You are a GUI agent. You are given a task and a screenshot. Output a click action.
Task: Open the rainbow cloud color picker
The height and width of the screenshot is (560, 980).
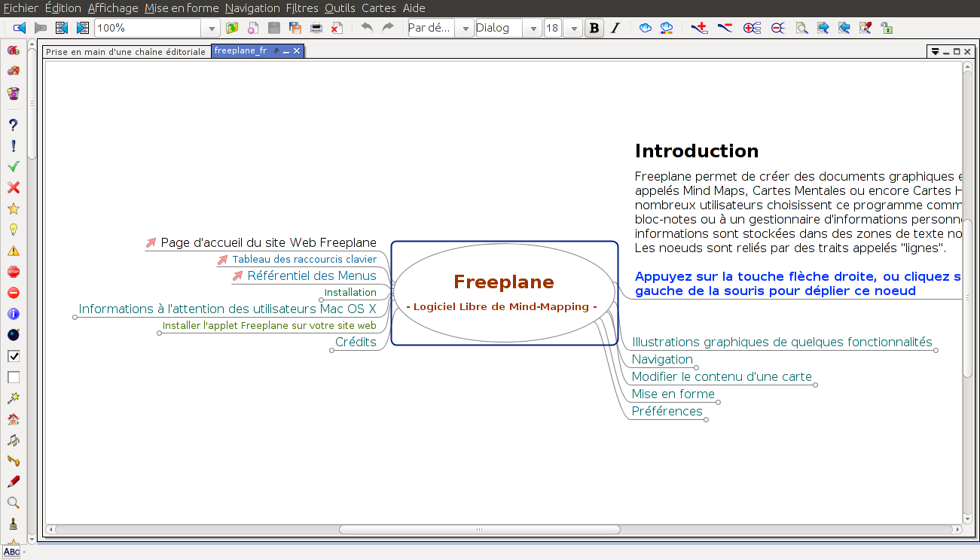666,28
